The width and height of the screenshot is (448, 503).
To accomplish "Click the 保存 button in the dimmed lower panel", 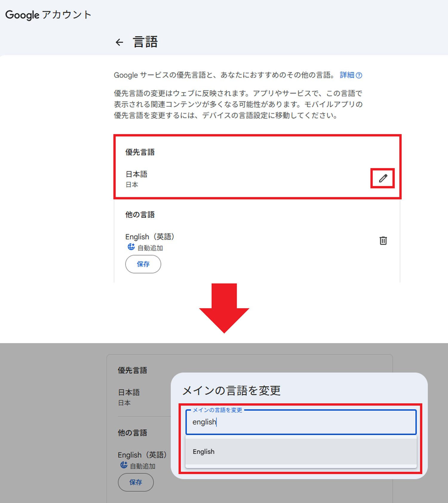I will (136, 482).
